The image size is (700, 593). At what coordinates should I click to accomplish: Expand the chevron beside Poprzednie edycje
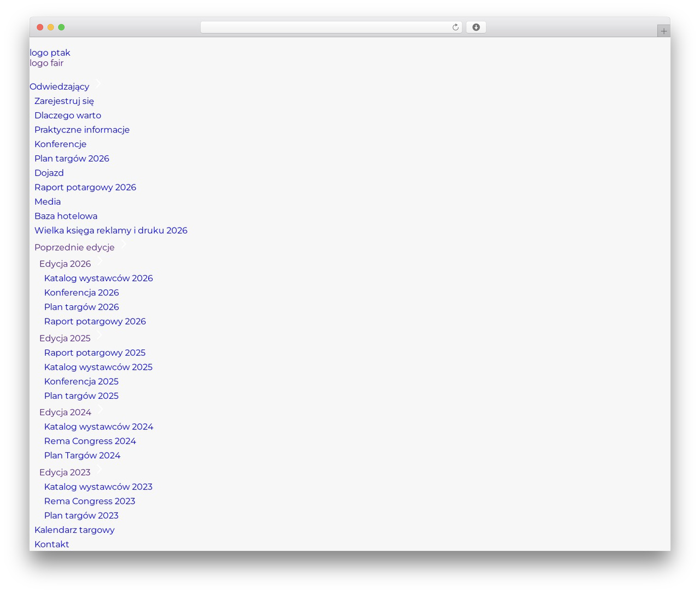tap(124, 244)
